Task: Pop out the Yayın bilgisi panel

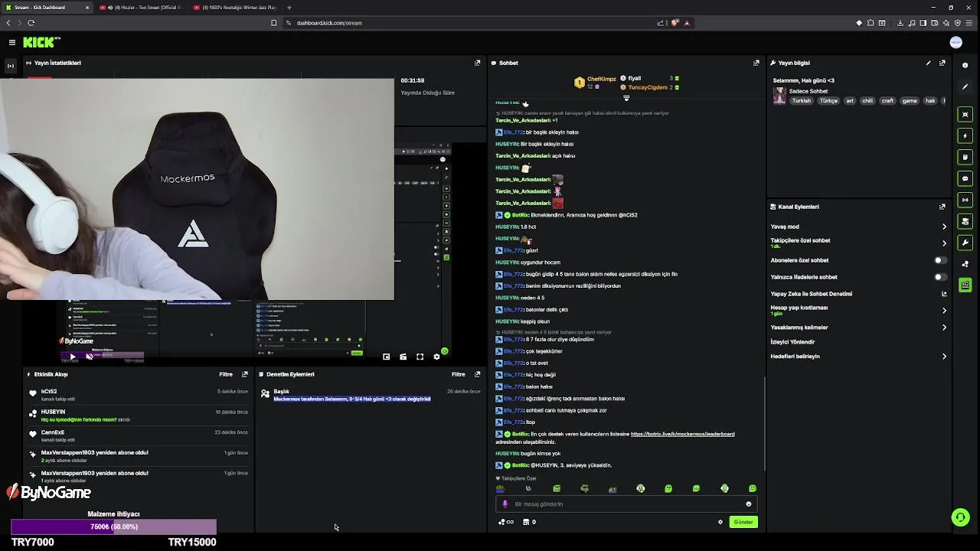Action: tap(942, 63)
